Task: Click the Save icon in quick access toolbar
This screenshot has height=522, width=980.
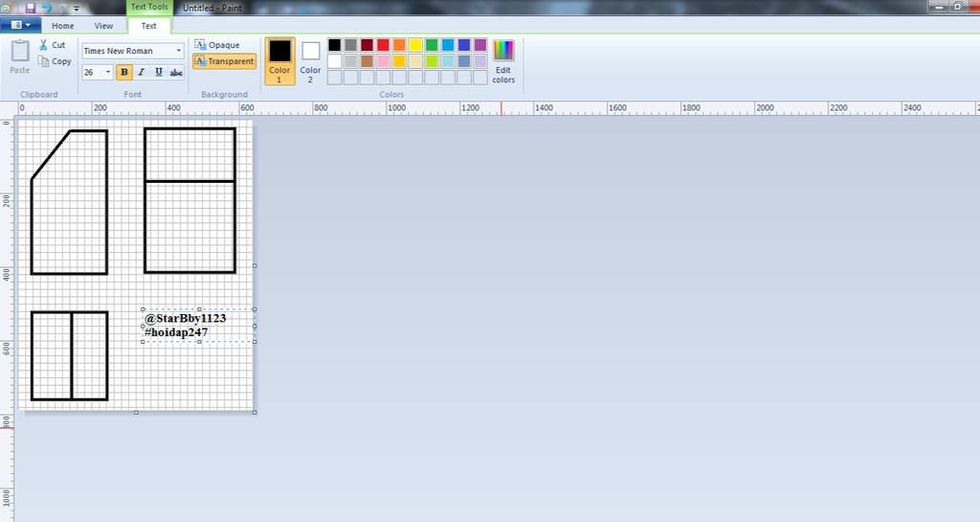Action: (x=30, y=8)
